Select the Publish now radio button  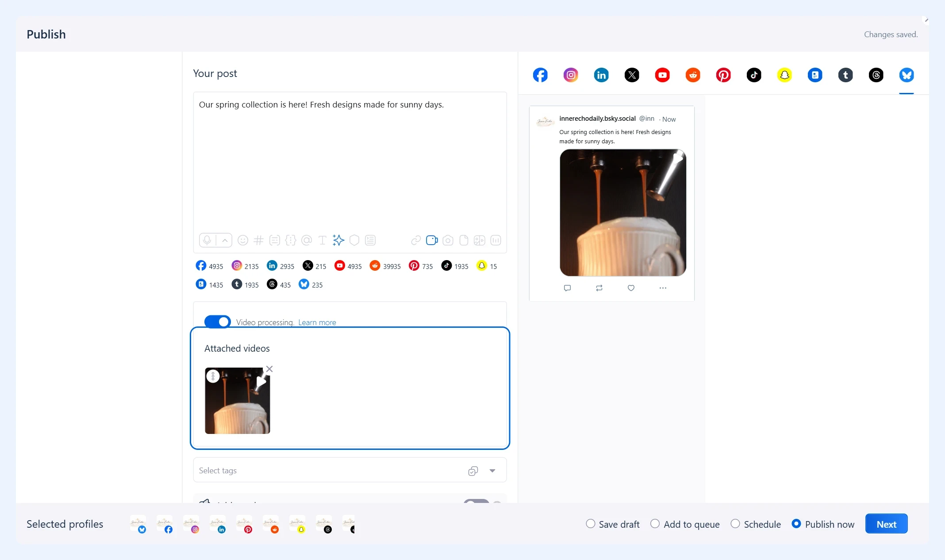pyautogui.click(x=796, y=524)
